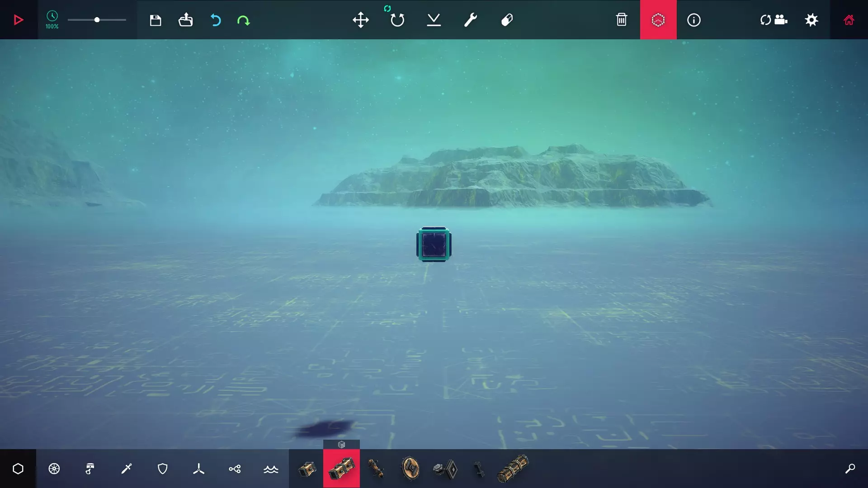Return to the home menu
The image size is (868, 488).
point(849,20)
